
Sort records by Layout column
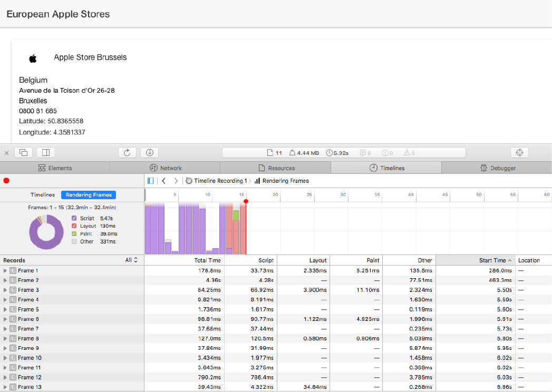pos(304,260)
